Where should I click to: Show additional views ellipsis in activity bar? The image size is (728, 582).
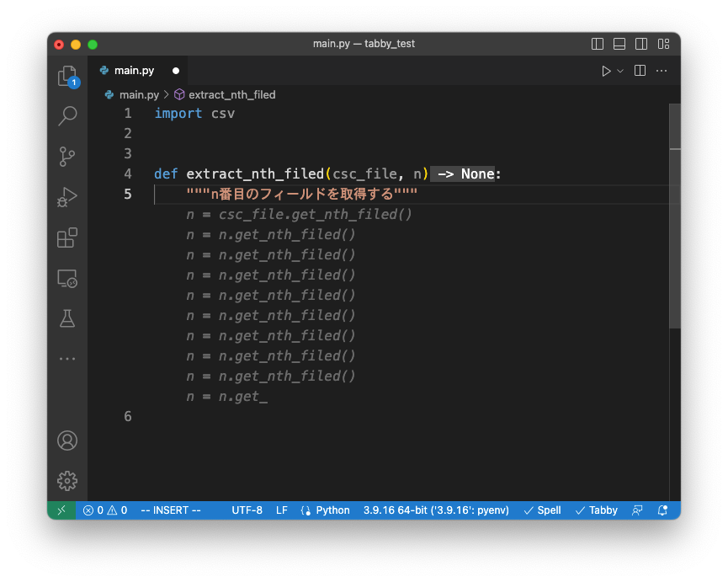pyautogui.click(x=67, y=359)
